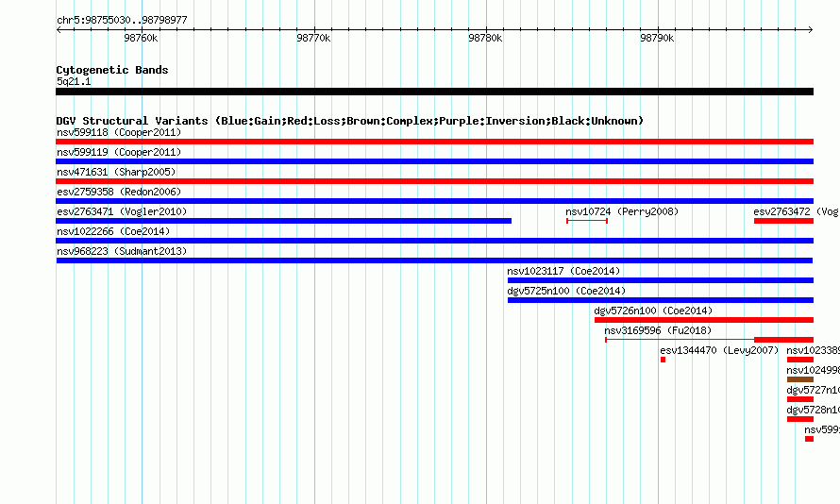Open the DGV Structural Variants track title
The height and width of the screenshot is (504, 840).
pyautogui.click(x=350, y=121)
